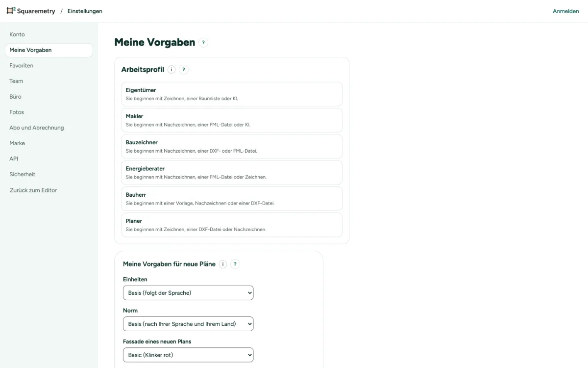Open Fassade eines neuen Plans dropdown

[188, 355]
